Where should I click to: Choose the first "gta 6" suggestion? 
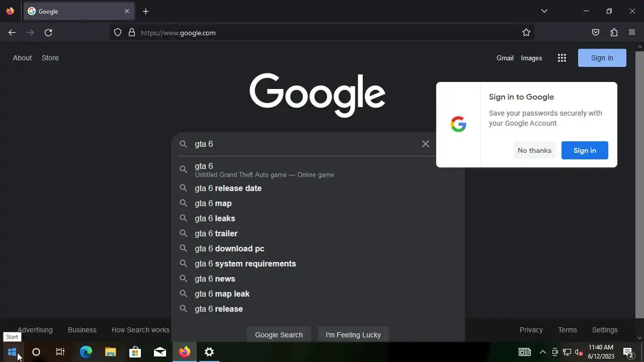318,170
